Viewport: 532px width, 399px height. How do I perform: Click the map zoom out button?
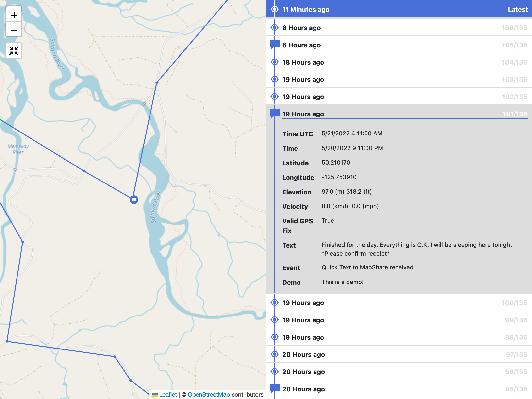coord(14,30)
